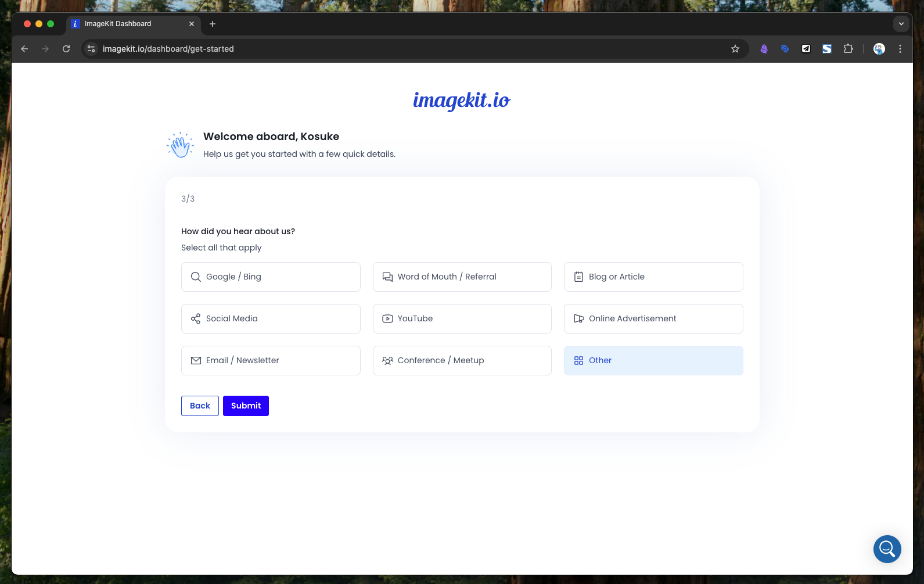Go back using the Back button

point(200,406)
